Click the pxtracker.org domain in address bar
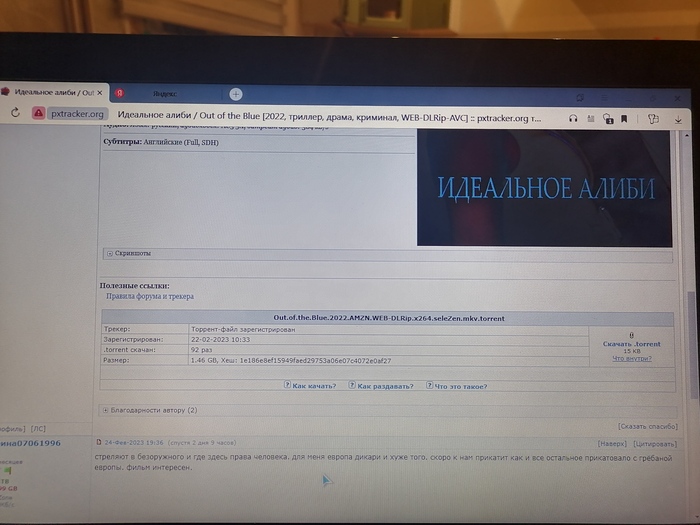Viewport: 700px width, 525px height. point(77,114)
